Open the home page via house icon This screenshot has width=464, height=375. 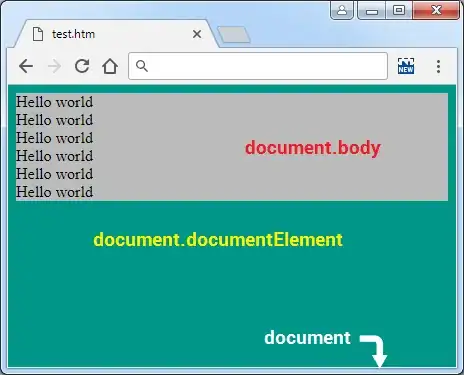(x=110, y=66)
